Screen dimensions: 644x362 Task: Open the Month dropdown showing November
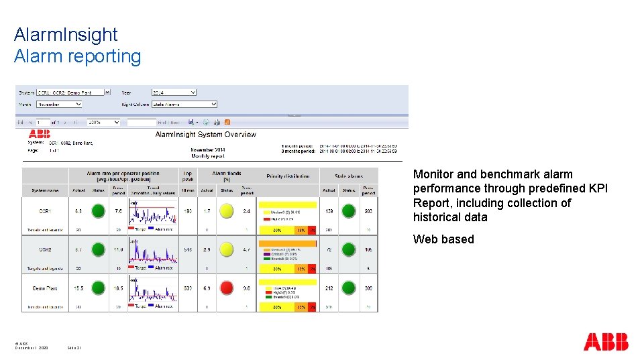click(x=59, y=105)
